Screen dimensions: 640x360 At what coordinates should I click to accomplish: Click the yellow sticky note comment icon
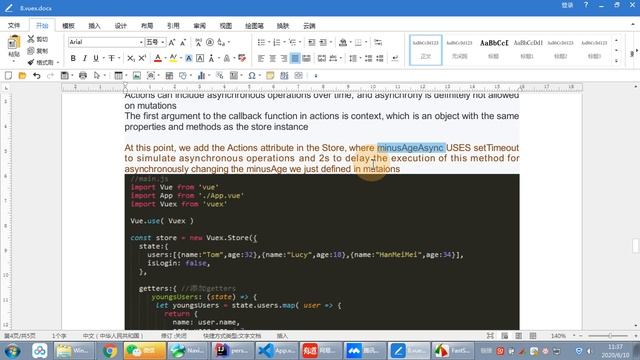[x=270, y=76]
